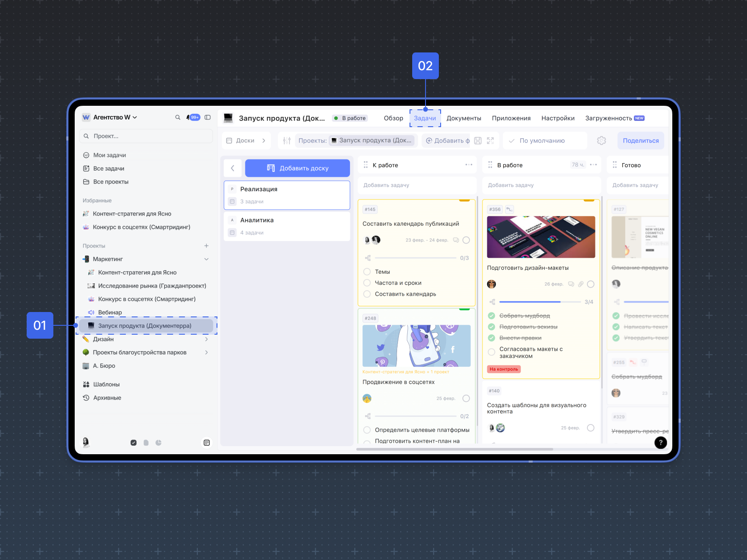Viewport: 747px width, 560px height.
Task: Click the Поделиться button
Action: tap(641, 140)
